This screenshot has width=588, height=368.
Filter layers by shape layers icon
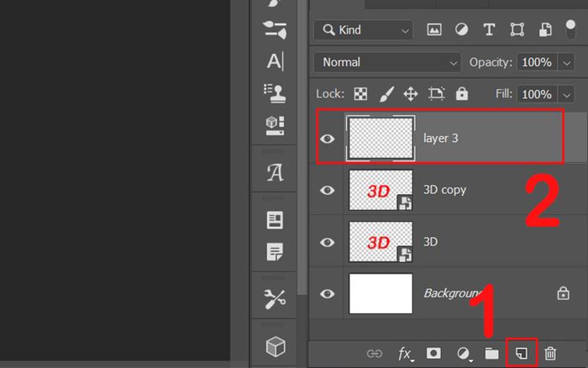(x=517, y=29)
